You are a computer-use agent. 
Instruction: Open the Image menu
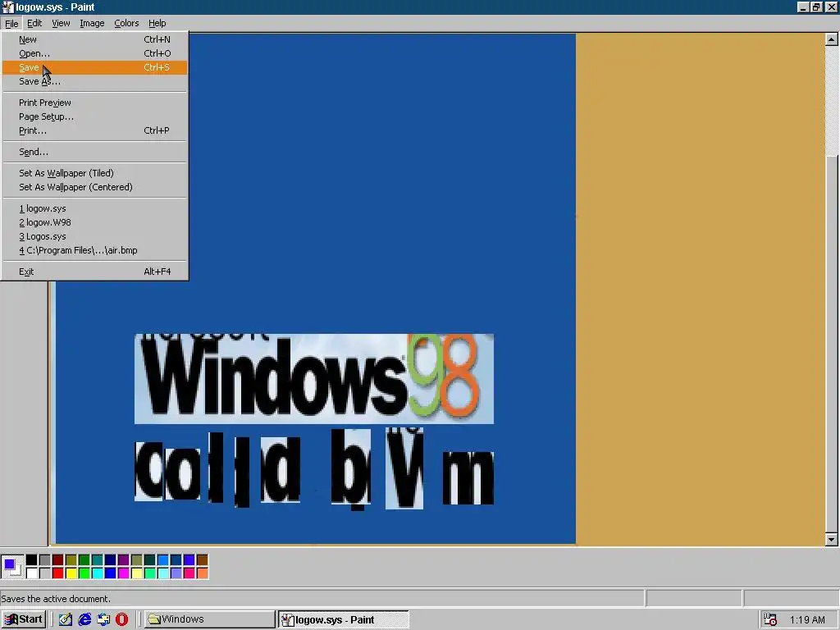92,23
